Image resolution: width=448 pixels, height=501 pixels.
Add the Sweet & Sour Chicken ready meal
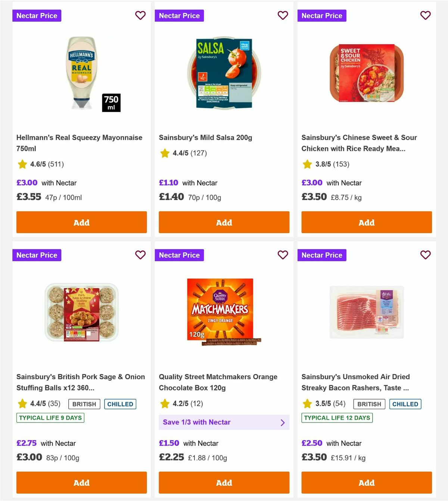pos(366,222)
